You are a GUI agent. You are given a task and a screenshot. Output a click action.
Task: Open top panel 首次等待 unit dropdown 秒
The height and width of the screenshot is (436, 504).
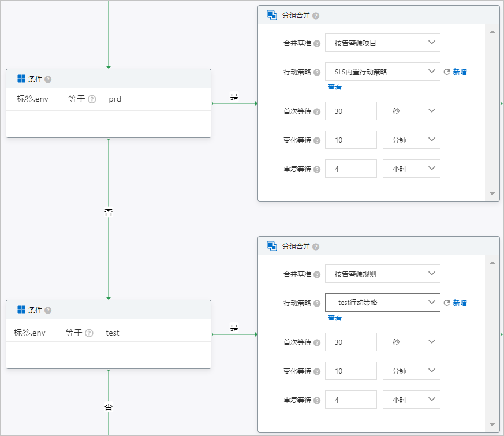[x=412, y=111]
